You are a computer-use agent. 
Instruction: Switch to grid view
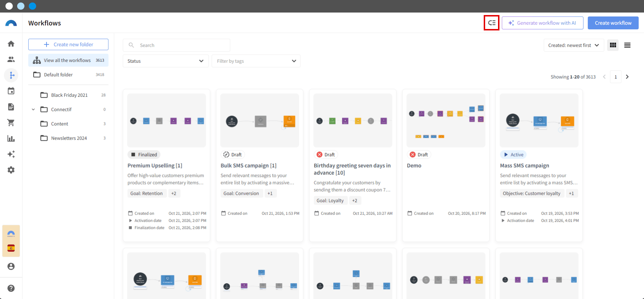(x=613, y=45)
